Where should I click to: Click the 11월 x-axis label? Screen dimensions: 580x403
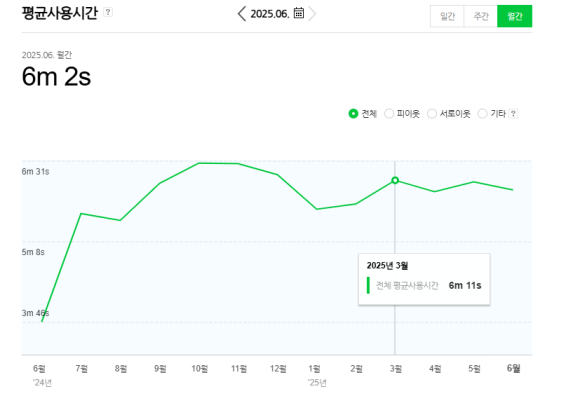(239, 369)
